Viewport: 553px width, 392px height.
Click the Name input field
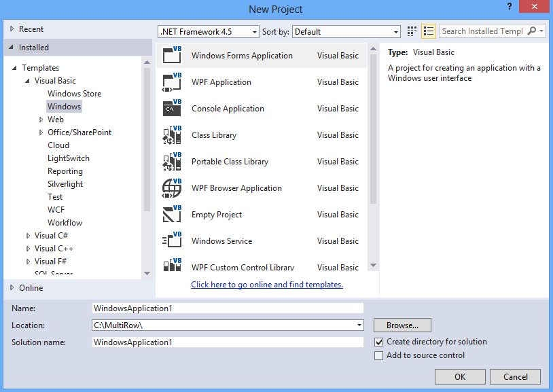[x=228, y=308]
